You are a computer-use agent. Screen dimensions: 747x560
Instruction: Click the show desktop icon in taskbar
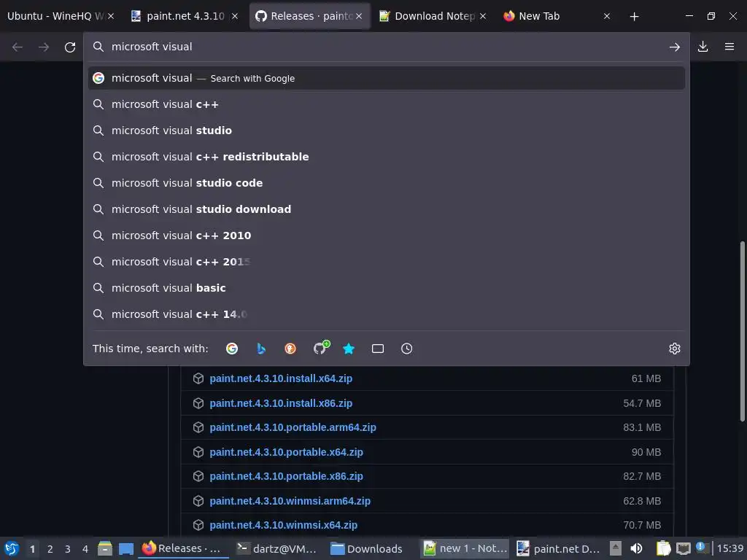126,548
